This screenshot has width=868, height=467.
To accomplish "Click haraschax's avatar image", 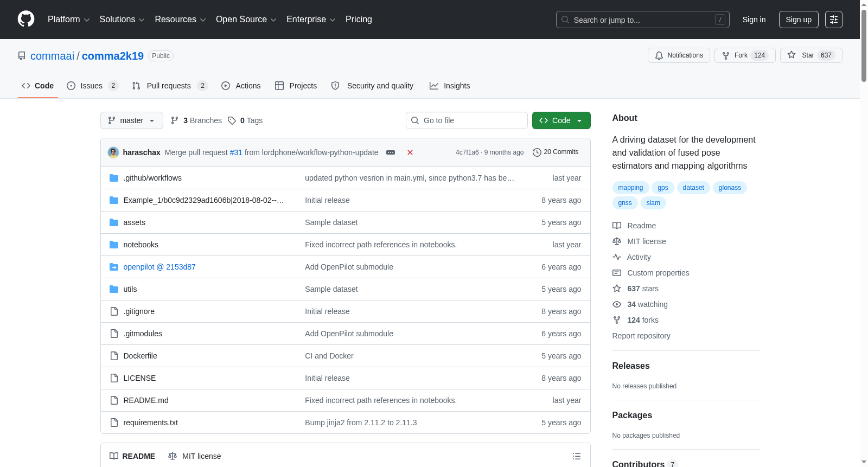I will [x=113, y=152].
